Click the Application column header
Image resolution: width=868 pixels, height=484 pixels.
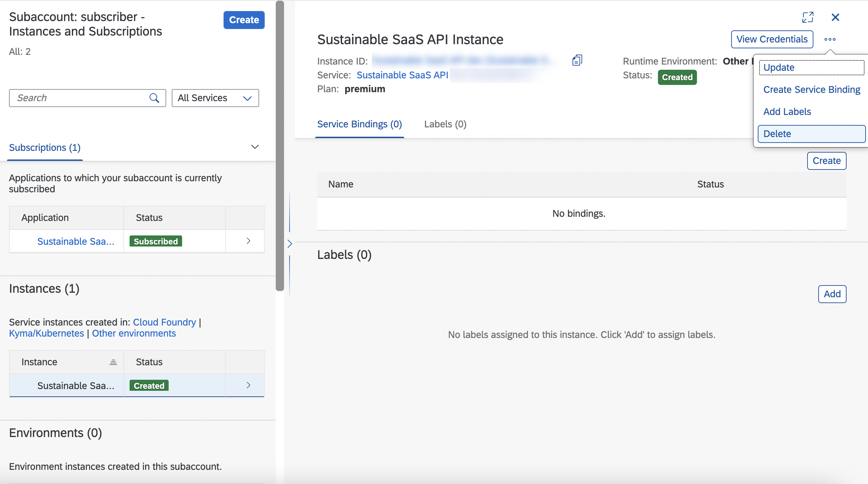45,218
